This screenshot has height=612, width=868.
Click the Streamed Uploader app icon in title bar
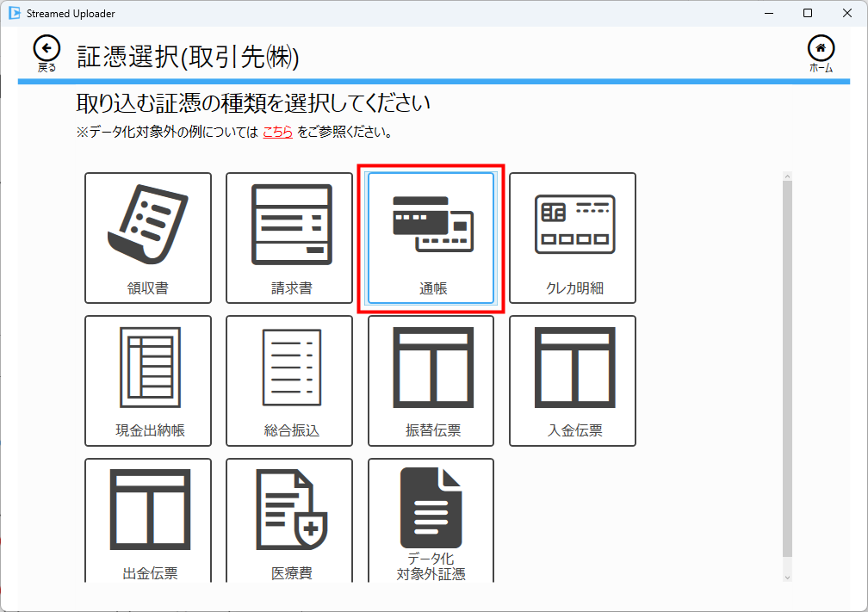pyautogui.click(x=14, y=13)
